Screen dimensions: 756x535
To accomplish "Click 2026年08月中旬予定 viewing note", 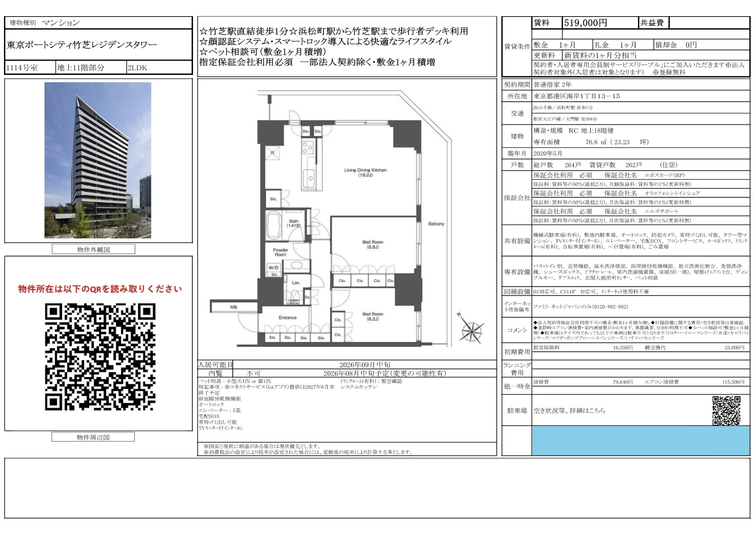I will pos(385,373).
